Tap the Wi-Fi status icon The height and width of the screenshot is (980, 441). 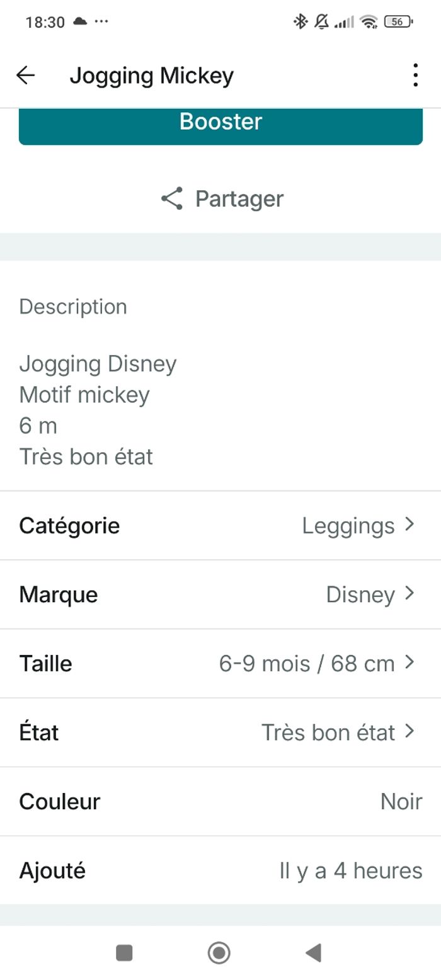click(369, 22)
